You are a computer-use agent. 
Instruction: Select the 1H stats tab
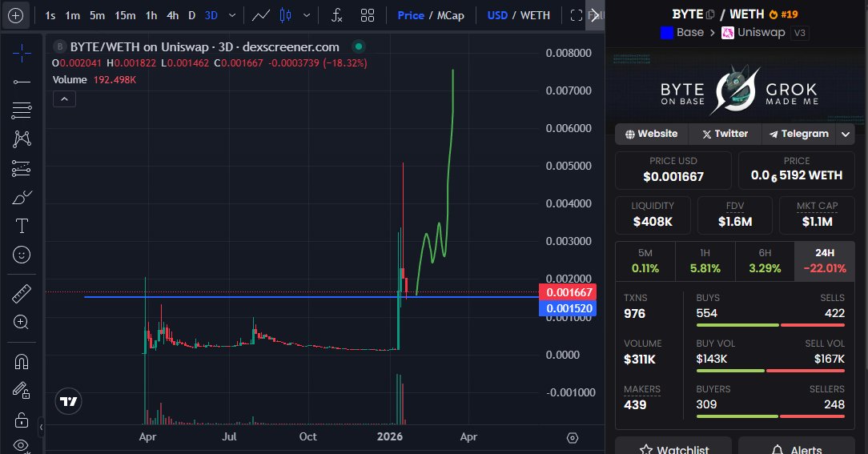point(705,261)
